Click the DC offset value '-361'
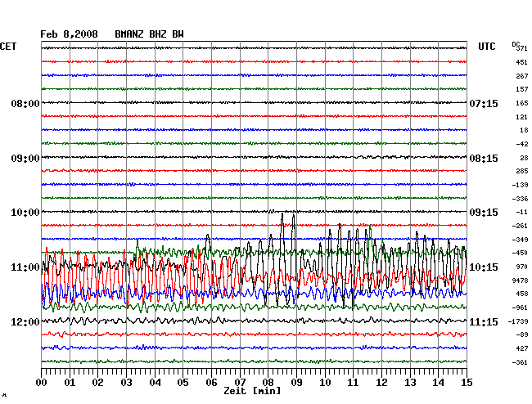The image size is (532, 404). 520,362
